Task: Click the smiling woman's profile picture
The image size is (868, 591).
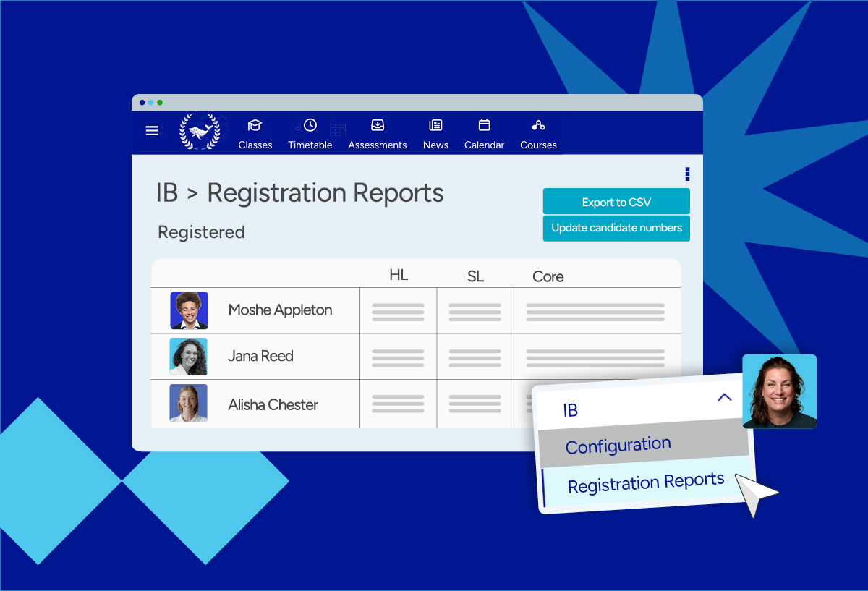Action: [780, 391]
